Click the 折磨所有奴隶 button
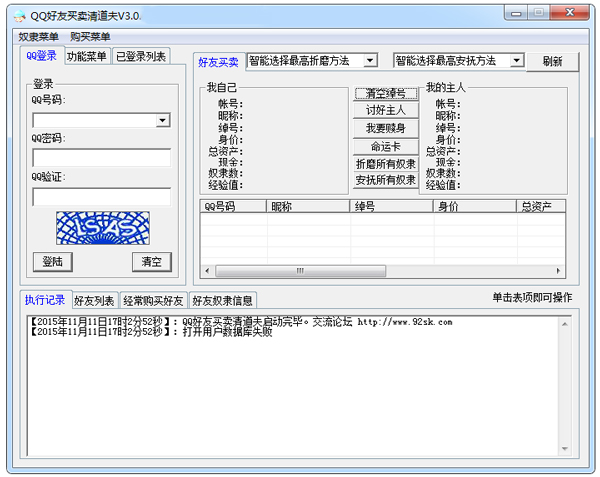This screenshot has width=600, height=477. click(385, 164)
